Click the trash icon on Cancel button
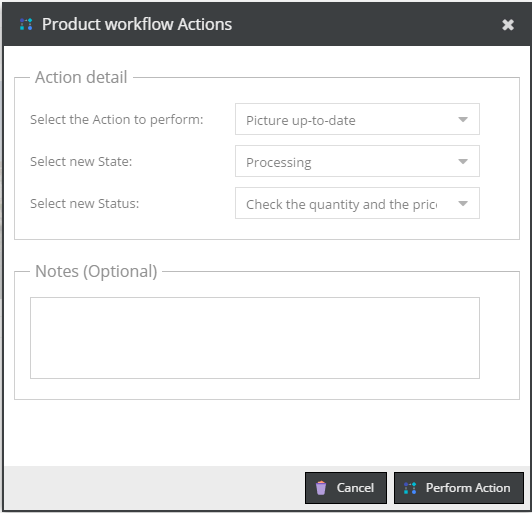The width and height of the screenshot is (532, 513). click(321, 488)
